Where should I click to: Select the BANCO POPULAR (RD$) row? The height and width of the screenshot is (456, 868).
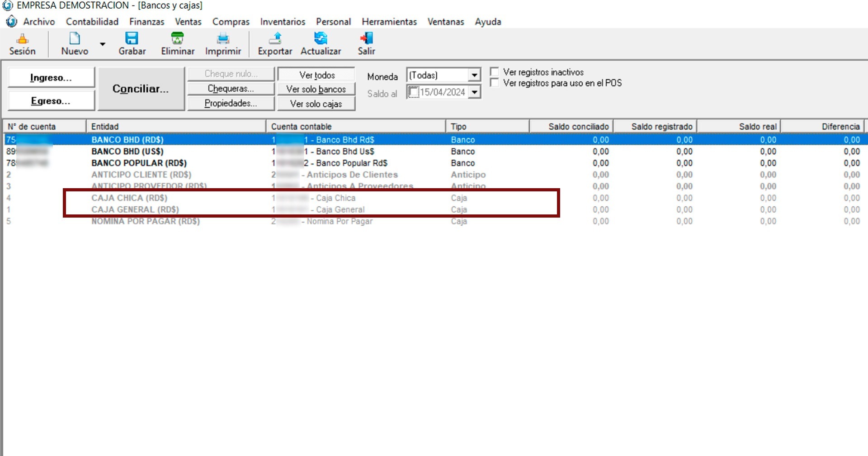point(139,163)
